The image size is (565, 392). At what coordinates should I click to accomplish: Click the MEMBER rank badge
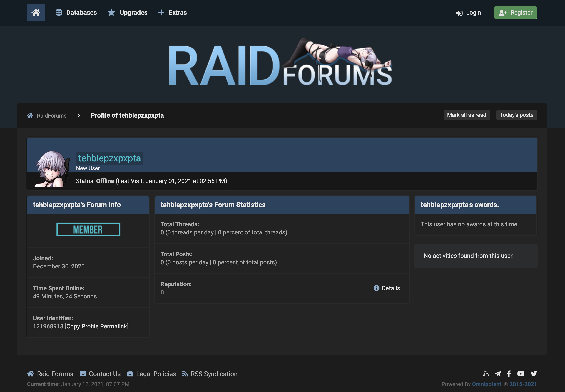click(x=88, y=229)
